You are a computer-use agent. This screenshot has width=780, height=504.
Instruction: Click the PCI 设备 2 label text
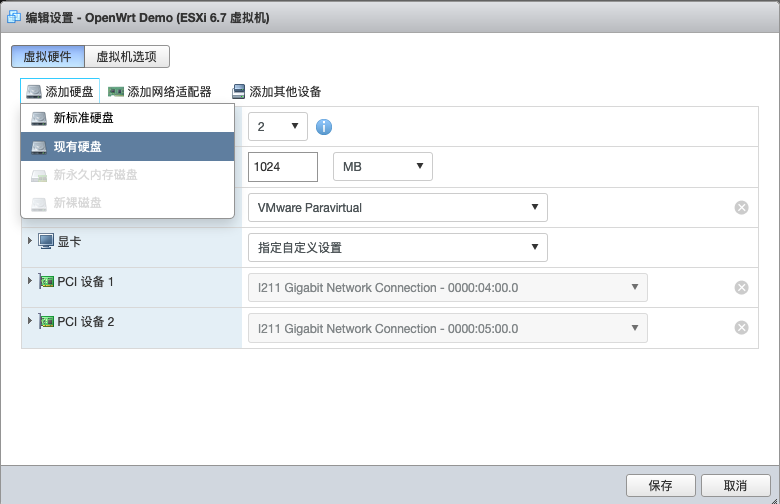coord(86,322)
